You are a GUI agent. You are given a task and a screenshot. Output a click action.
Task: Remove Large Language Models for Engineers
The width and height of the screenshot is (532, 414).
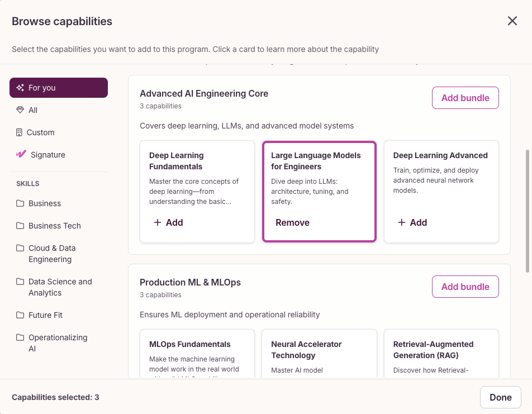(292, 222)
